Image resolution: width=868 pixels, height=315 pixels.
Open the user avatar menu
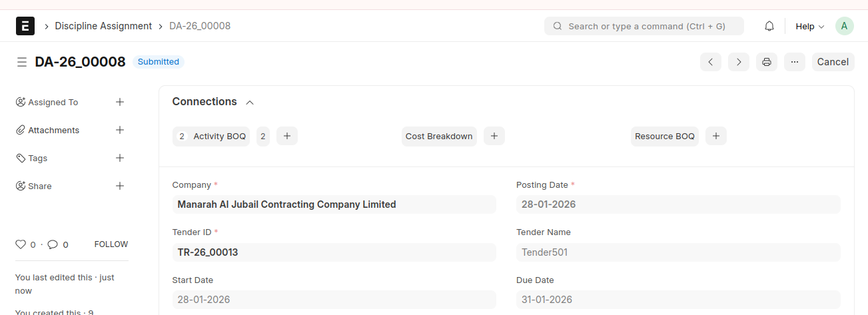coord(844,26)
